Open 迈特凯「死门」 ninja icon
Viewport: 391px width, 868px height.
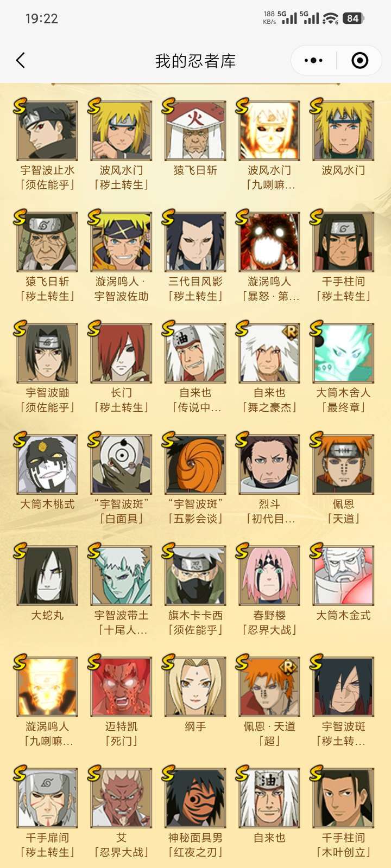[x=121, y=686]
